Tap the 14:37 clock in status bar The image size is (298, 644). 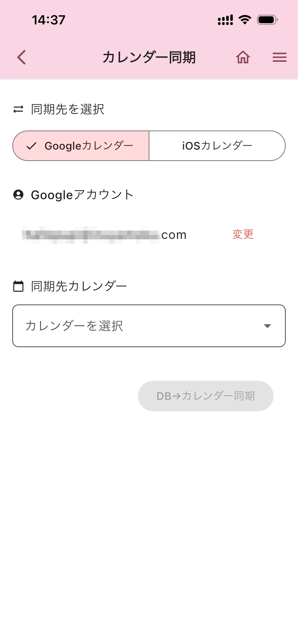pyautogui.click(x=49, y=20)
